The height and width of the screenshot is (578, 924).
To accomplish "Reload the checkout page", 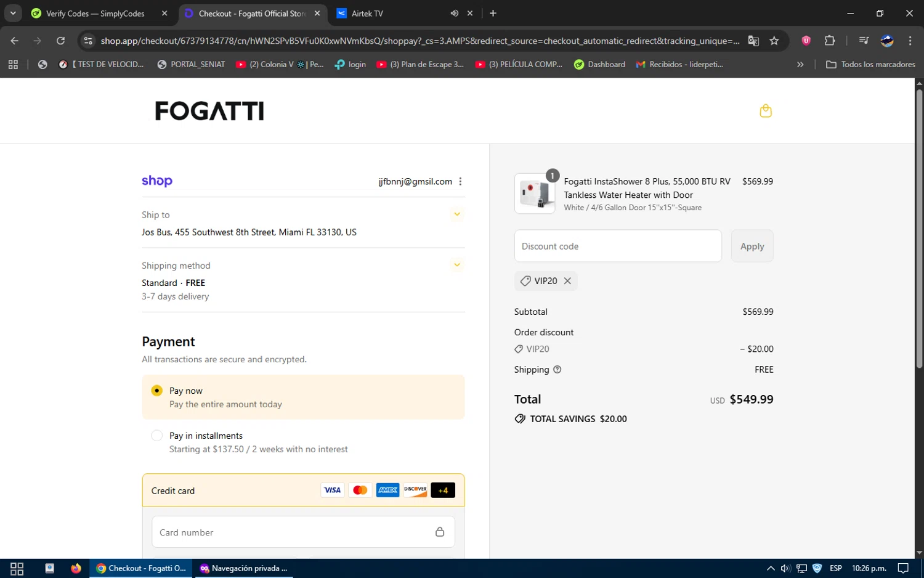I will tap(60, 41).
